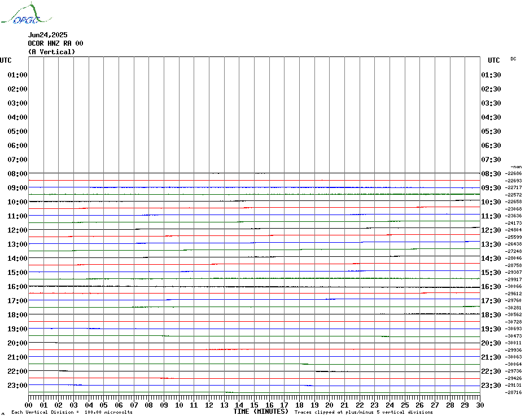This screenshot has height=420, width=525.
Task: Click the '18:00' hour label
Action: [x=17, y=315]
